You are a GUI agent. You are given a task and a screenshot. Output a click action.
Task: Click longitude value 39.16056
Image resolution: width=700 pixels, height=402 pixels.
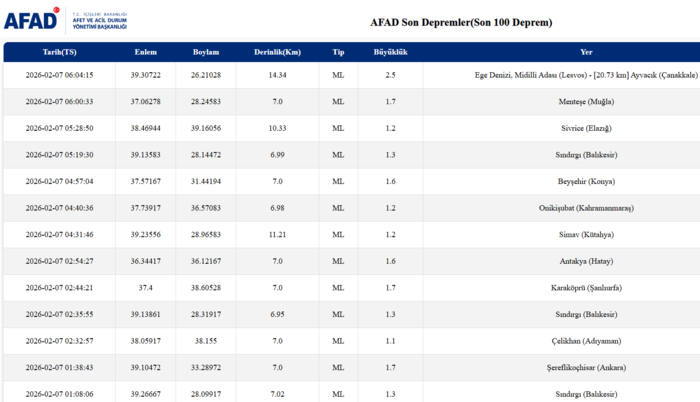pos(206,128)
